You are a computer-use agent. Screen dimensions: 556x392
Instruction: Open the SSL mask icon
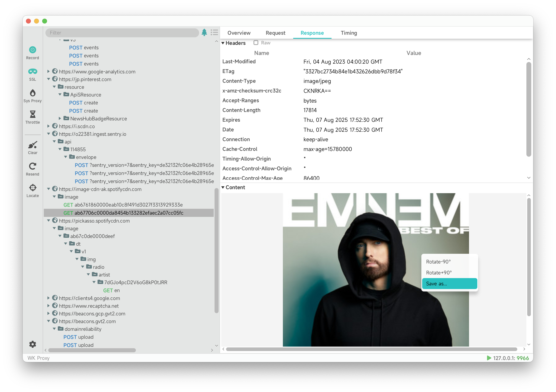(32, 71)
